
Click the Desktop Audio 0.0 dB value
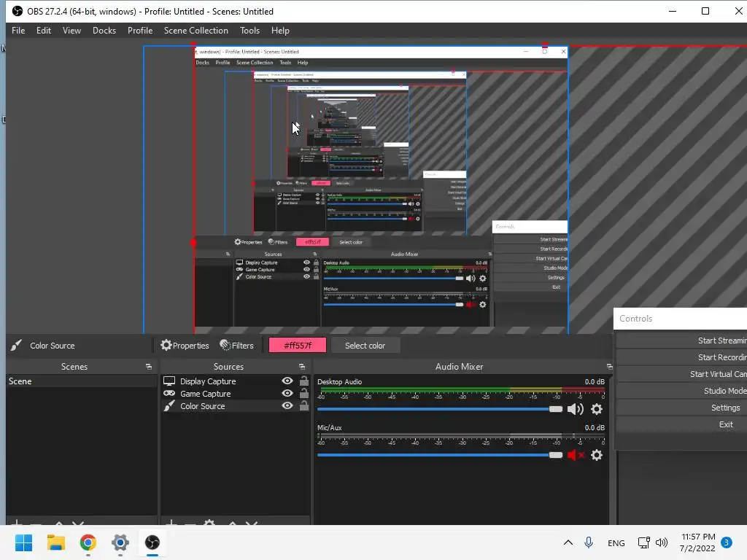(x=595, y=381)
